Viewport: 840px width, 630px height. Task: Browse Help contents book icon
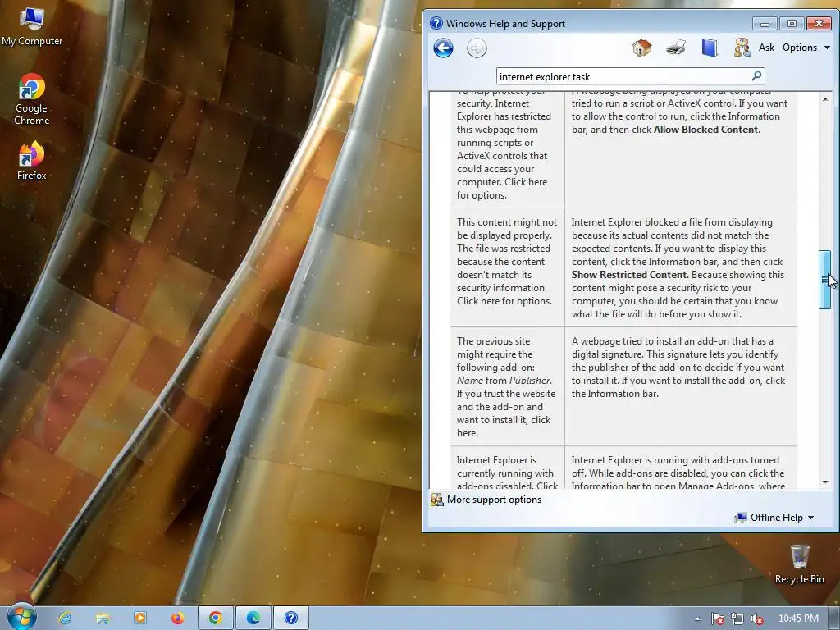[710, 48]
